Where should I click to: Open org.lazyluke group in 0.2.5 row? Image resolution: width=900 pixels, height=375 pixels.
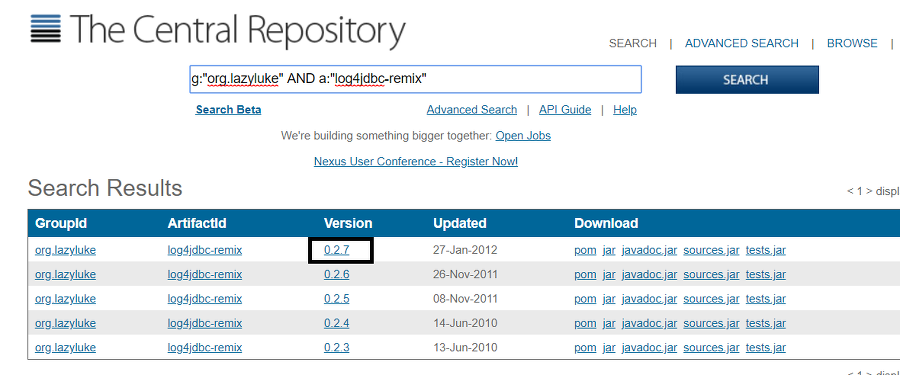coord(65,299)
